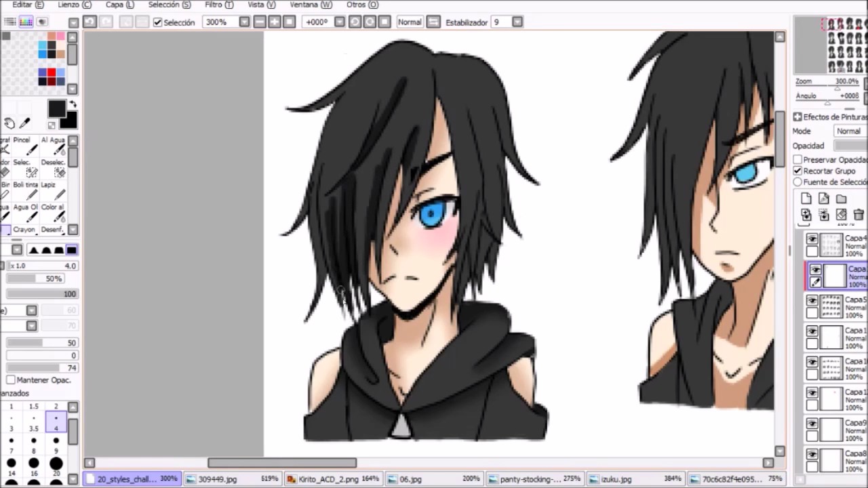Create a new normal layer
The height and width of the screenshot is (488, 868).
click(806, 199)
